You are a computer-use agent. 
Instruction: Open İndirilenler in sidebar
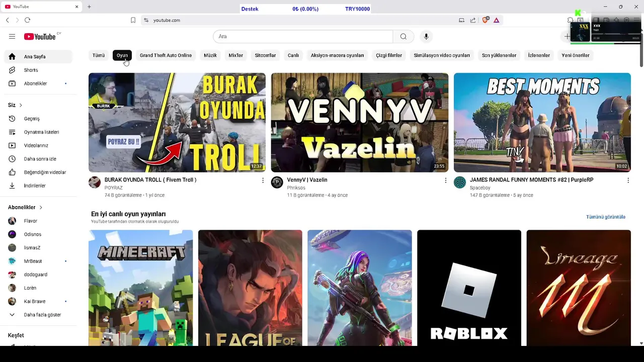coord(39,186)
